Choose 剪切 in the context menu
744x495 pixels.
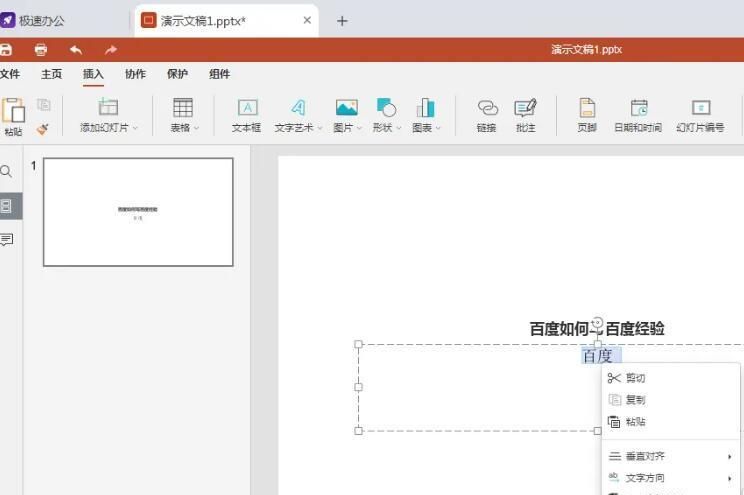(671, 378)
